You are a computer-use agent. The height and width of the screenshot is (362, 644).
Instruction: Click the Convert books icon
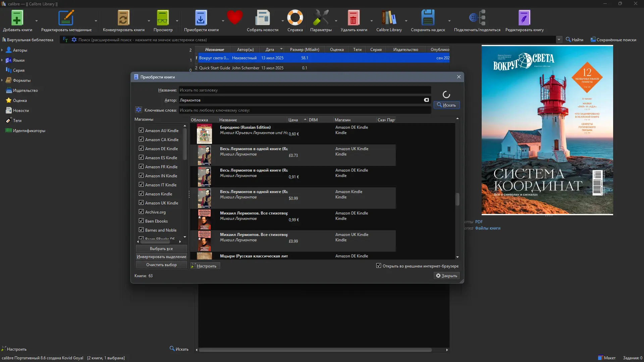pyautogui.click(x=123, y=18)
